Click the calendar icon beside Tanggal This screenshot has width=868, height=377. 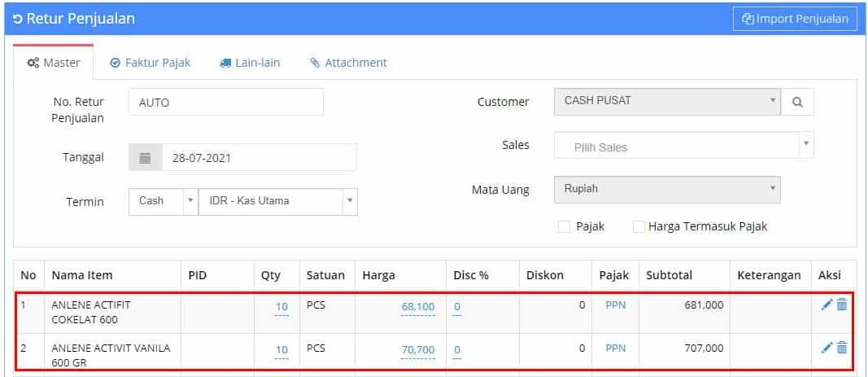(146, 158)
